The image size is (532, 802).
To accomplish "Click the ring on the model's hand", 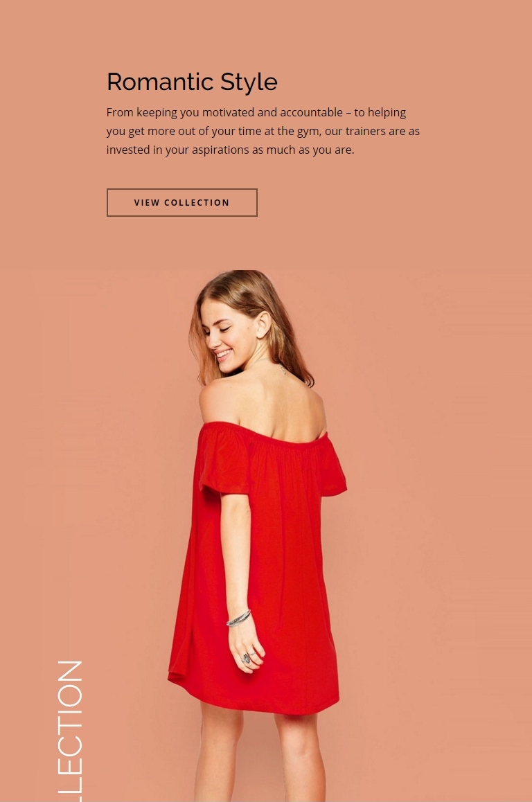I will 246,658.
